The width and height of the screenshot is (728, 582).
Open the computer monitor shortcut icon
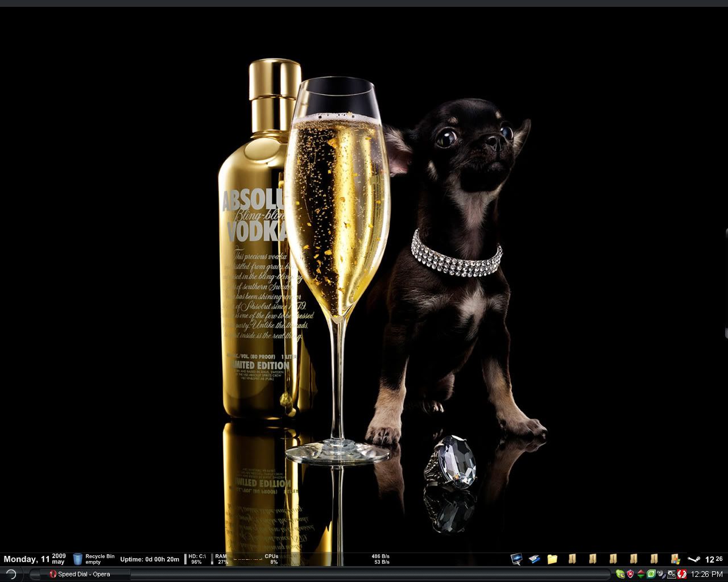(516, 559)
